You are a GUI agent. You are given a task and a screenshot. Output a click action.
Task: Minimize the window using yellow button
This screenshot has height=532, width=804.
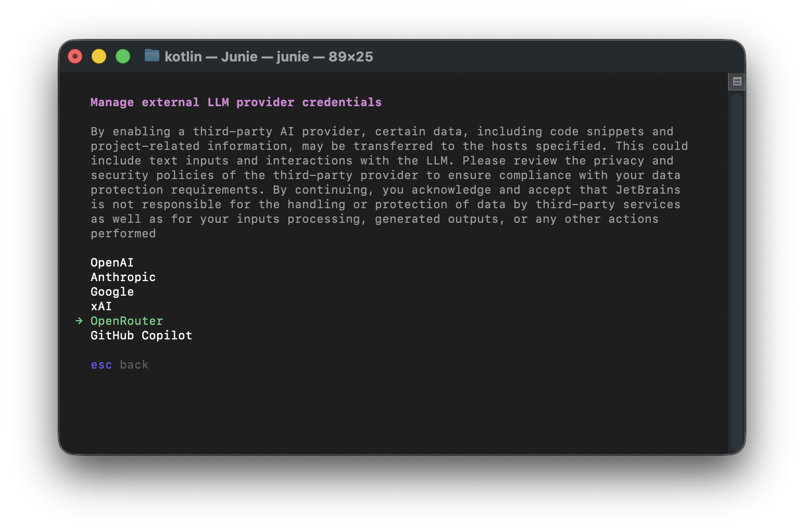pos(99,56)
